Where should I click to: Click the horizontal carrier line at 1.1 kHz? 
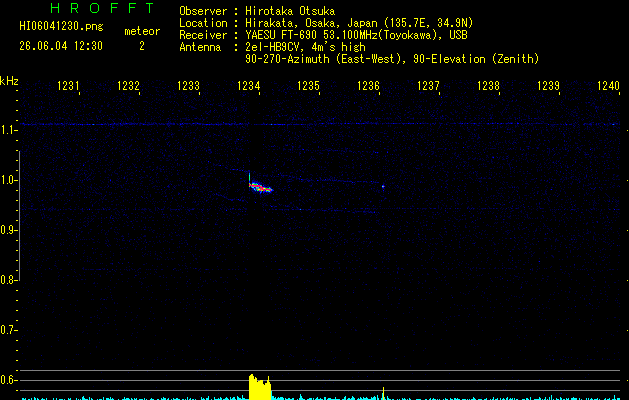tap(321, 124)
